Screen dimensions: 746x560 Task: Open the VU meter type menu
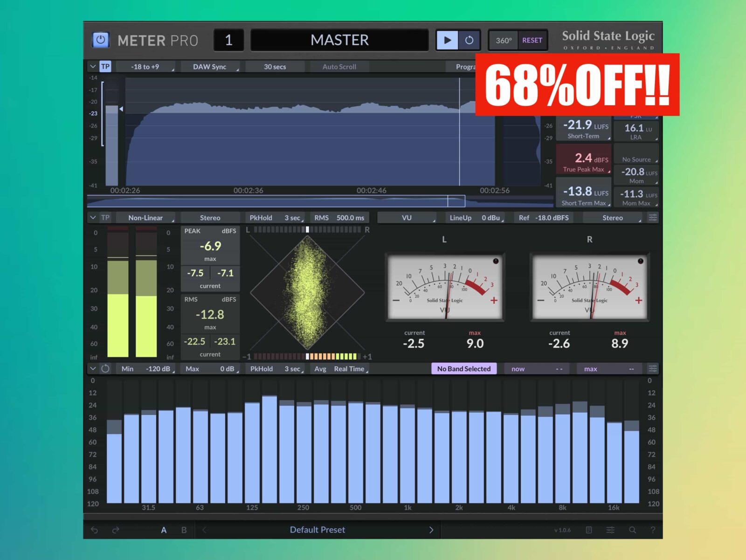click(407, 218)
